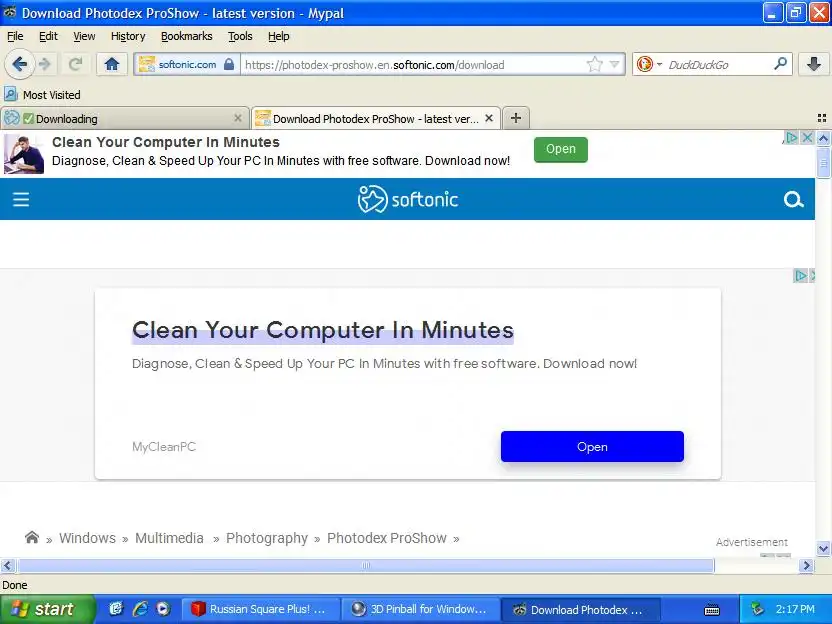Screen dimensions: 832x624
Task: Click the Clean Your Computer In Minutes headline
Action: (x=323, y=330)
